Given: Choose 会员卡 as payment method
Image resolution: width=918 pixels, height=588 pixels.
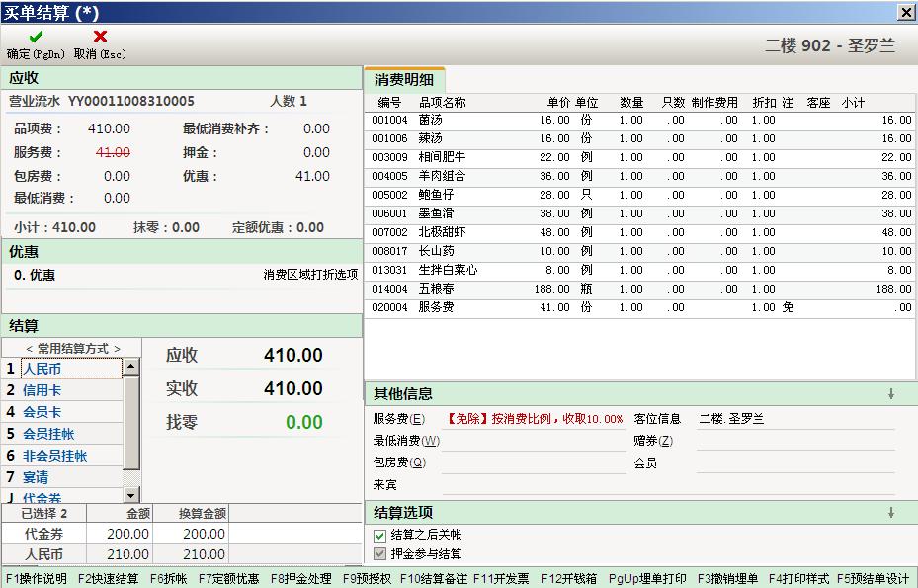Looking at the screenshot, I should 42,412.
